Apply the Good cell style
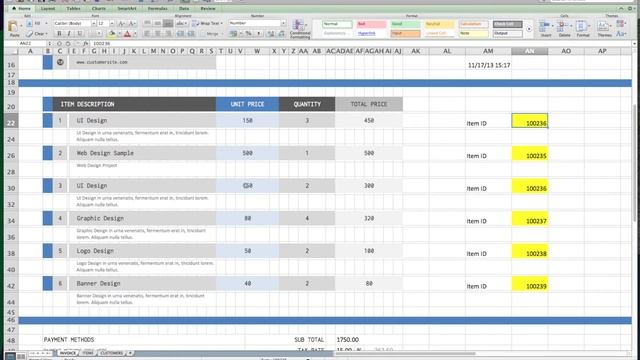640x360 pixels. tap(405, 24)
